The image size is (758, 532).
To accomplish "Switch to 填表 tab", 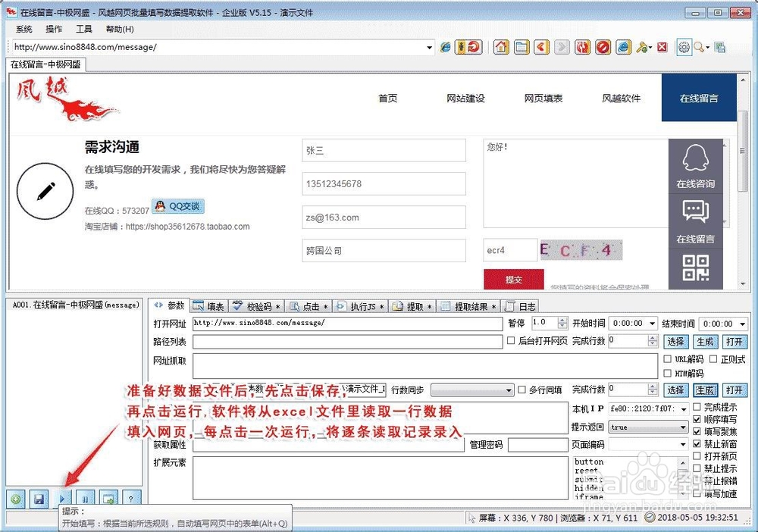I will [x=209, y=306].
